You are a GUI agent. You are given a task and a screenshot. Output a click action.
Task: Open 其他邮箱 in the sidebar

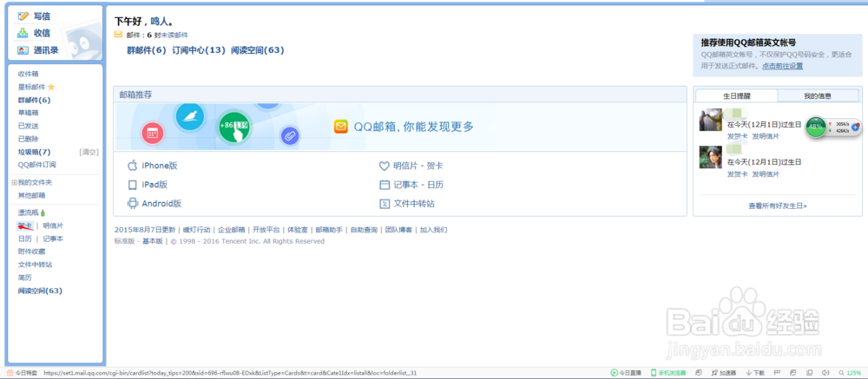click(31, 195)
